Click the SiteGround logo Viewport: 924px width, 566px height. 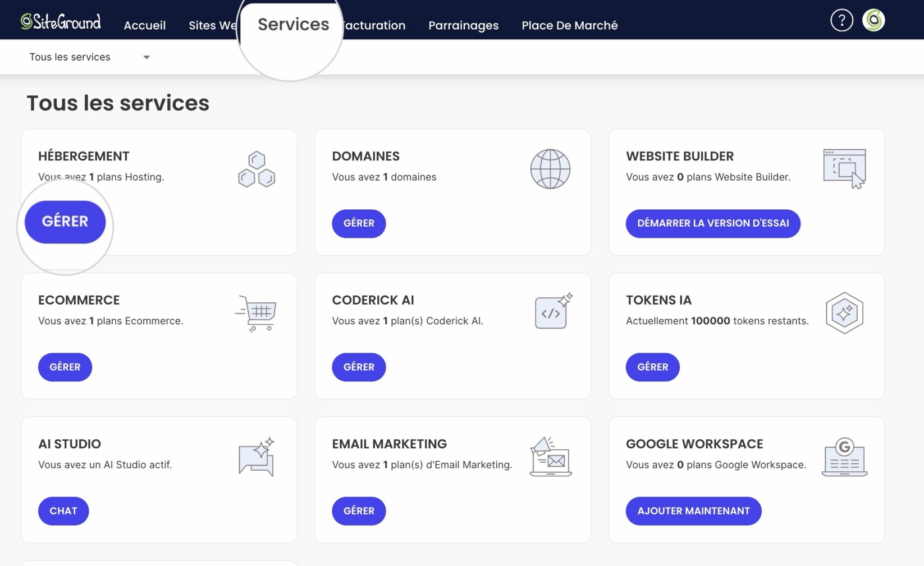(61, 21)
